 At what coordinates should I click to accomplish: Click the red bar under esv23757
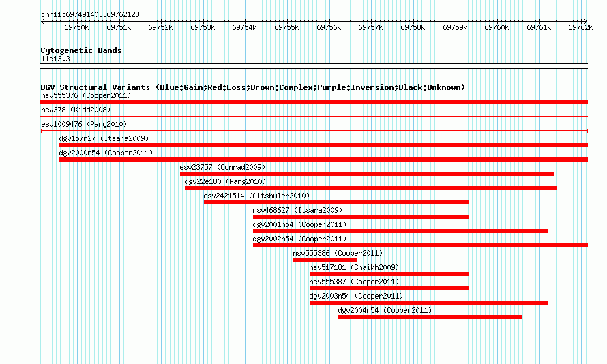click(x=367, y=174)
